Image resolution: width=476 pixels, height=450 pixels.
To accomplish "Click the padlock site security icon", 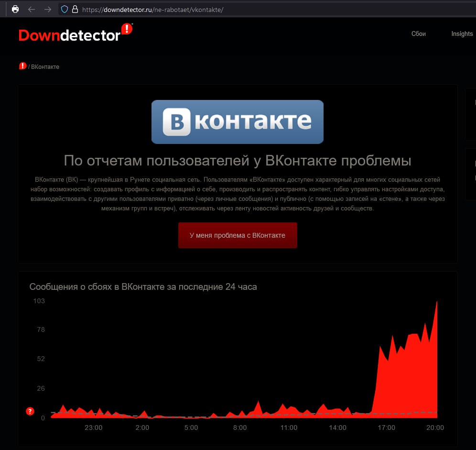I will 75,10.
